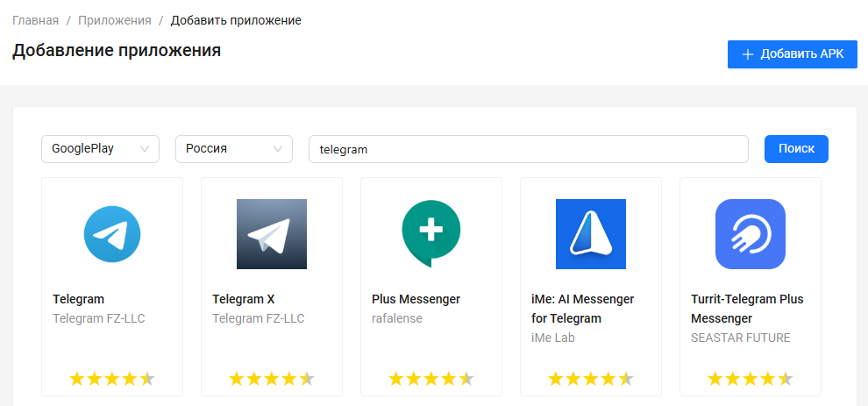Viewport: 868px width, 406px height.
Task: Click the Turrit-Telegram Plus Messenger icon
Action: point(751,234)
